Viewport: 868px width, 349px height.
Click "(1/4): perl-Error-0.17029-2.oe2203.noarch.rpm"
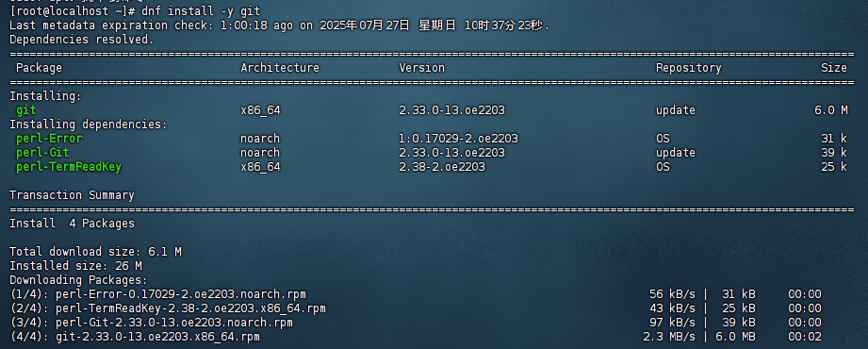click(157, 294)
